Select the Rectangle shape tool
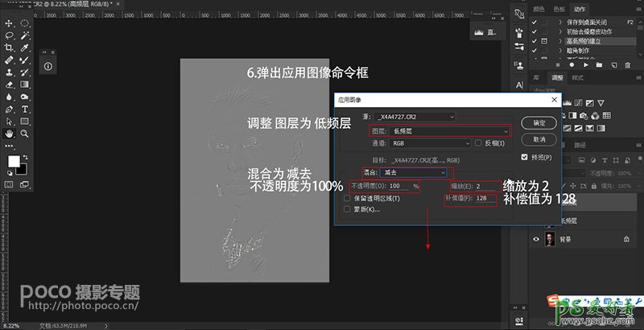Viewport: 644px width, 330px height. (25, 122)
